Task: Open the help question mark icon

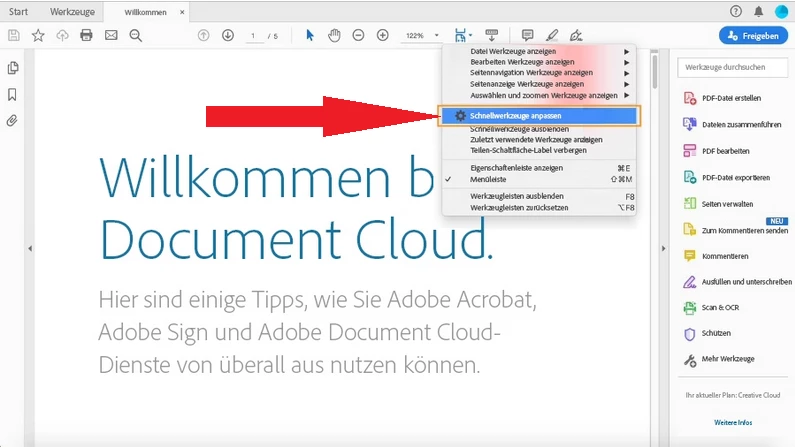Action: tap(736, 11)
